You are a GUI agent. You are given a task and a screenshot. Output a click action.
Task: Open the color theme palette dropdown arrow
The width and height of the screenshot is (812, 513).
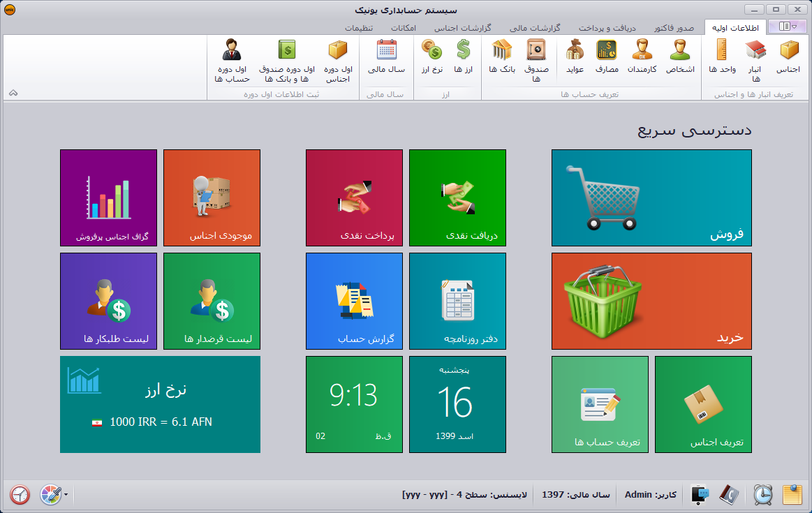point(66,495)
